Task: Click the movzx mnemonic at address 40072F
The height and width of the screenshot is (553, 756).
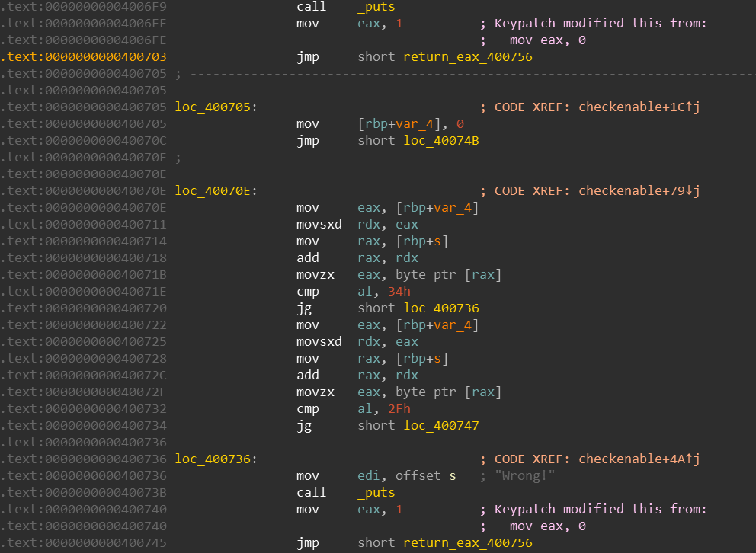Action: [x=316, y=392]
